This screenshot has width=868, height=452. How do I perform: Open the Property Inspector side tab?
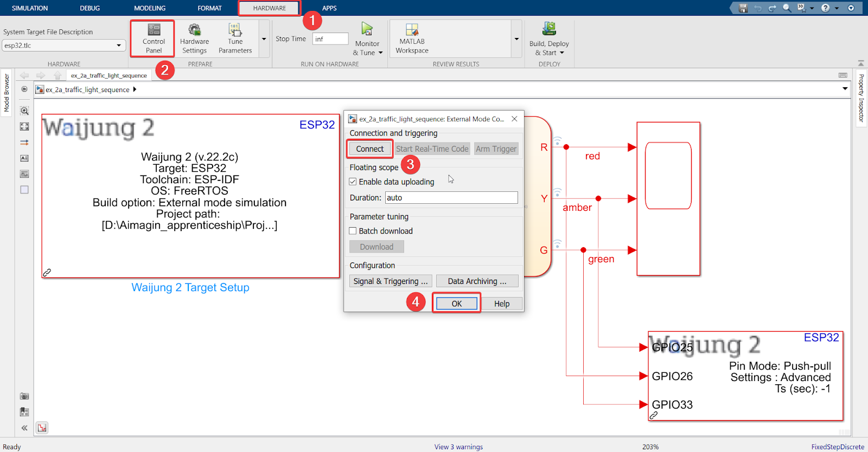coord(861,98)
